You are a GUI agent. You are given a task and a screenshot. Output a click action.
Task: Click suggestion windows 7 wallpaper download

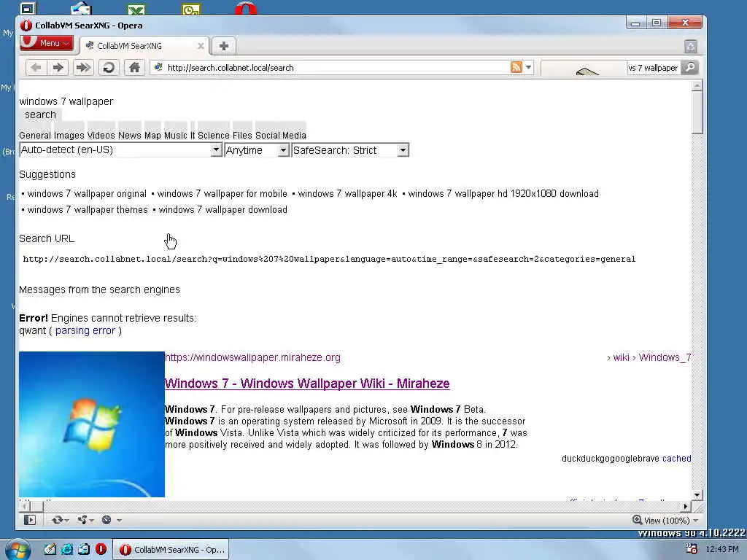(223, 209)
